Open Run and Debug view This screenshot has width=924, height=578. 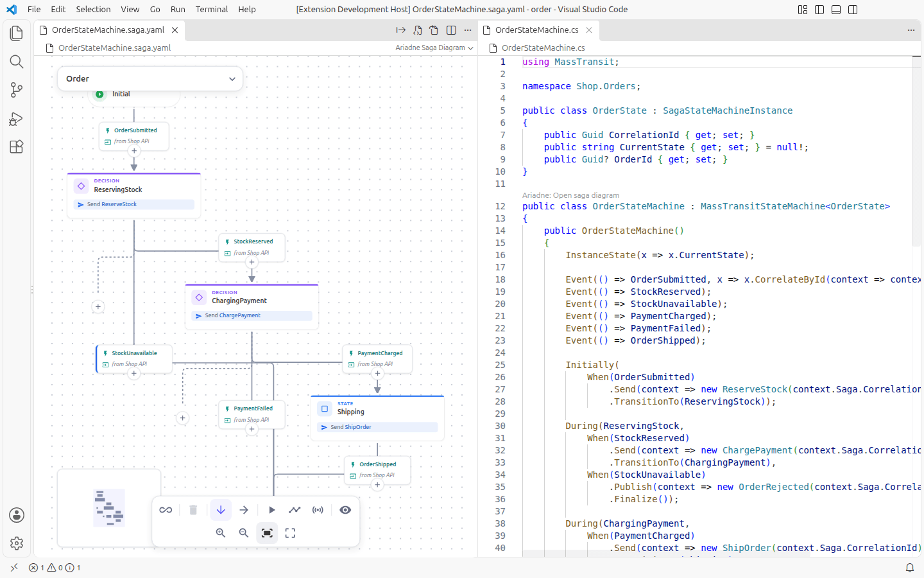tap(17, 119)
